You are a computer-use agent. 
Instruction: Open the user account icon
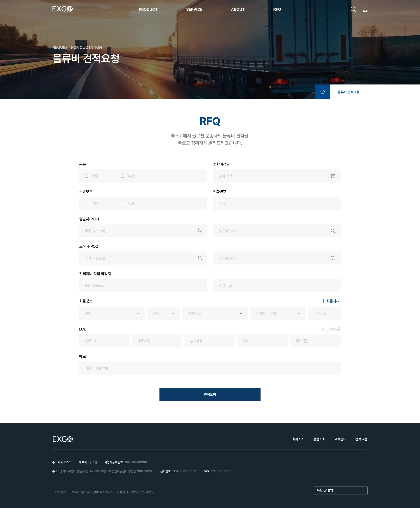365,9
